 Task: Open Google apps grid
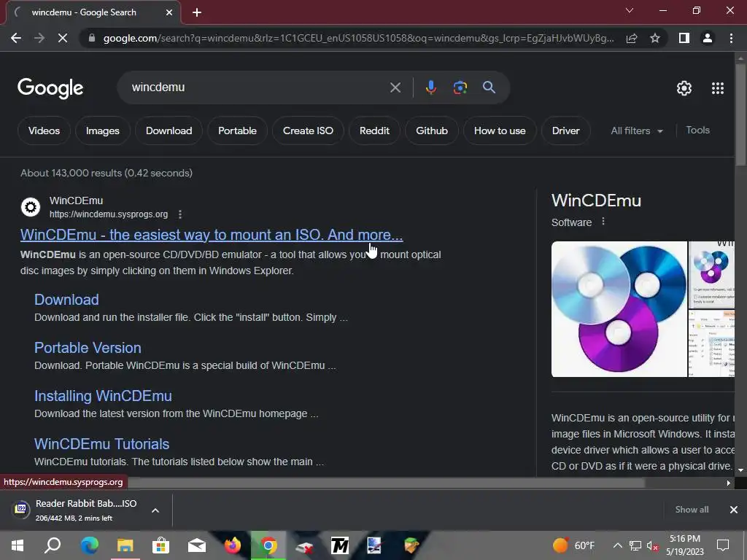(718, 88)
